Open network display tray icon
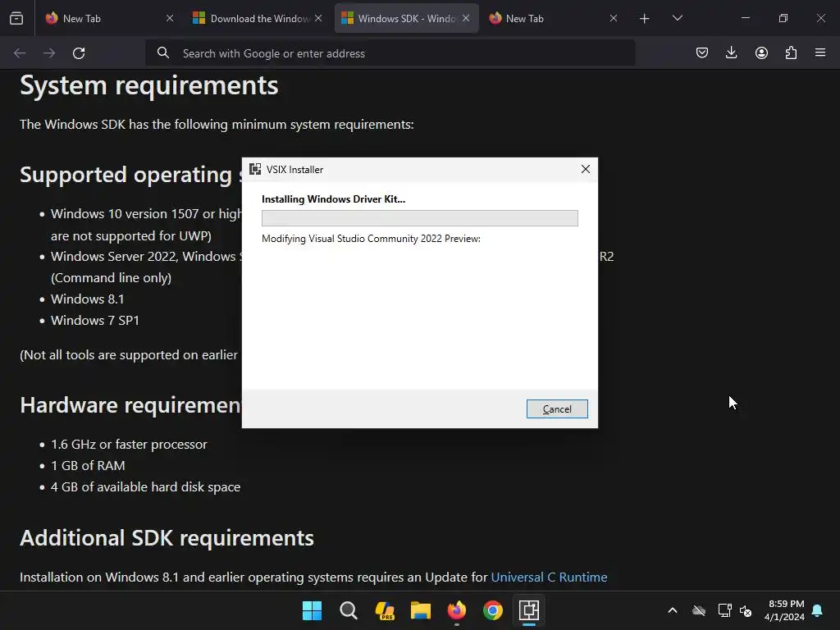The width and height of the screenshot is (840, 630). click(724, 610)
